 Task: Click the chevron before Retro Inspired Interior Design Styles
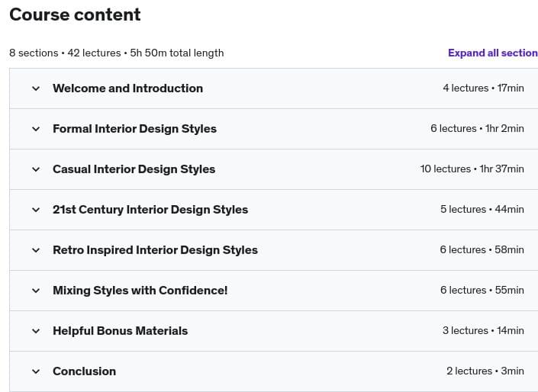tap(35, 250)
